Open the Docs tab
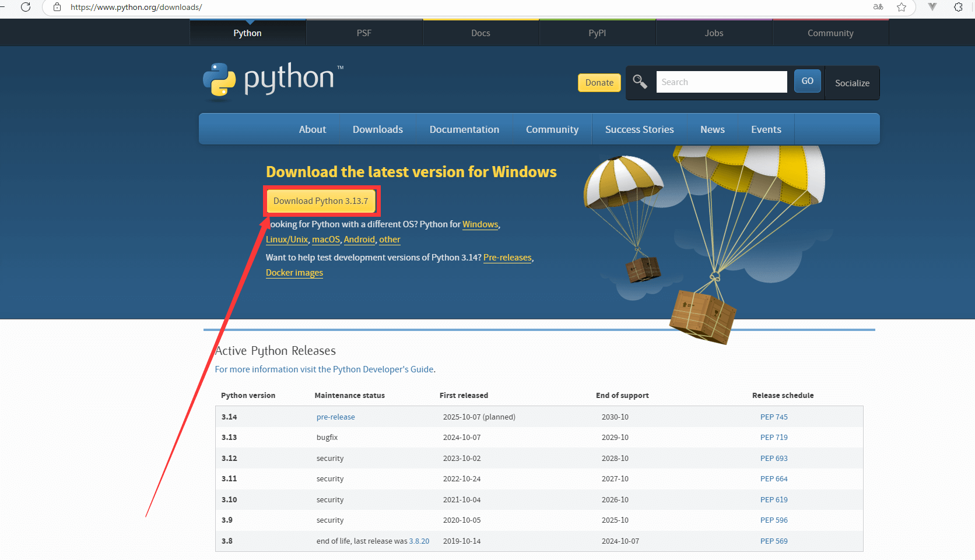Image resolution: width=975 pixels, height=560 pixels. click(x=481, y=33)
